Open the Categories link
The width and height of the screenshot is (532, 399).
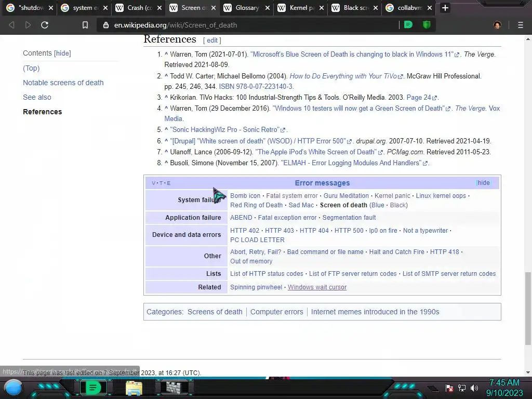point(164,312)
